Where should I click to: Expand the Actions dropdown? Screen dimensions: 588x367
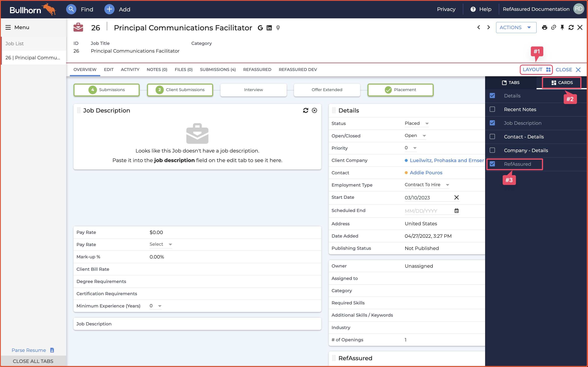click(516, 28)
